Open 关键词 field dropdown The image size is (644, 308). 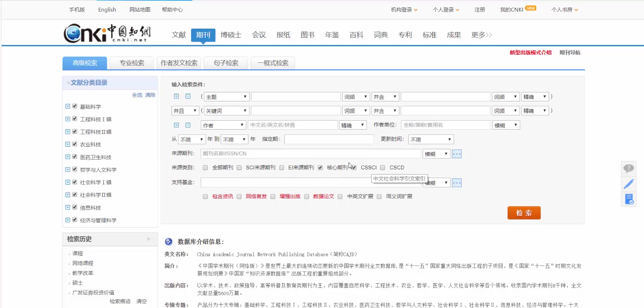click(226, 111)
